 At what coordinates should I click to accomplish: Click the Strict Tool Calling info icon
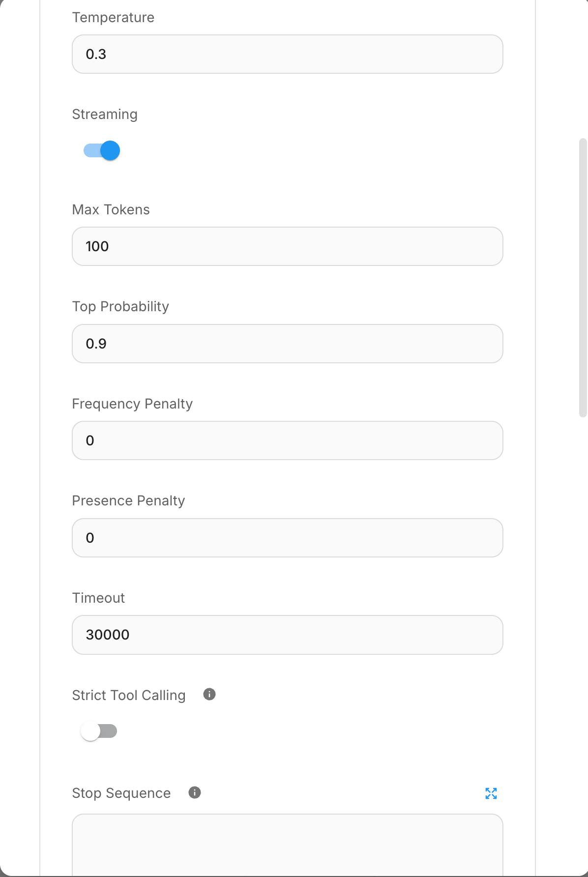point(209,694)
